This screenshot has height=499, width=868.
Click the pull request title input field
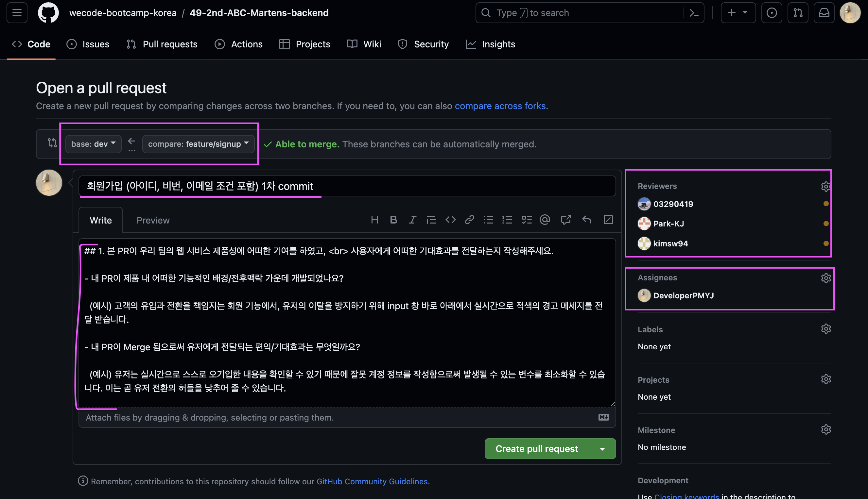[x=347, y=186]
